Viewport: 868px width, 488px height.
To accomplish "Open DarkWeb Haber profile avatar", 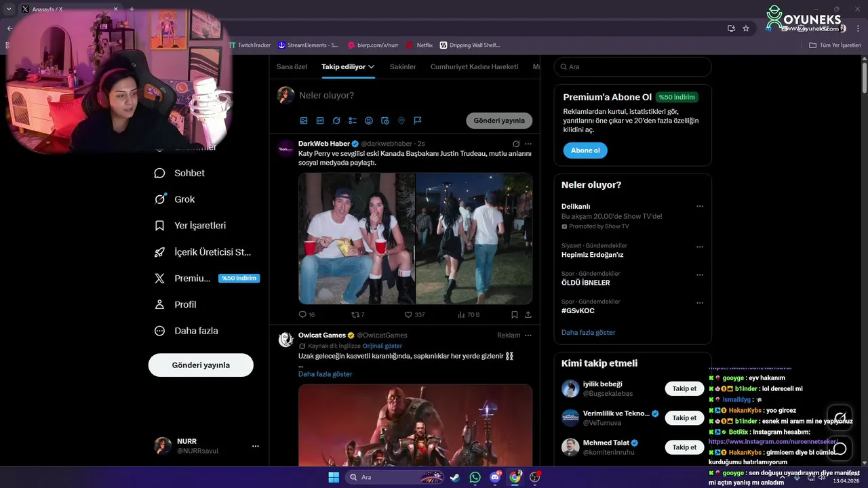I will click(x=286, y=148).
